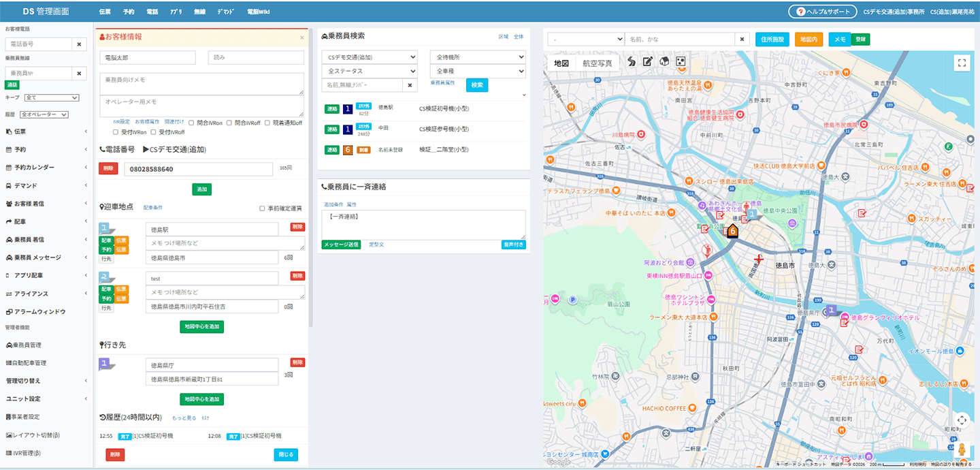Enable the 問合IVRon checkbox
The height and width of the screenshot is (470, 980).
click(192, 123)
